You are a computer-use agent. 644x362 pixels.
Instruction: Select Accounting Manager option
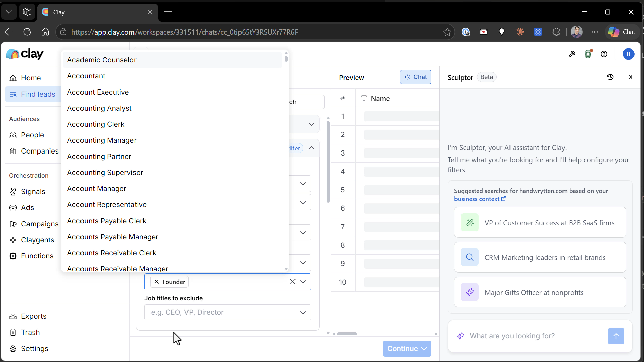[x=172, y=140]
